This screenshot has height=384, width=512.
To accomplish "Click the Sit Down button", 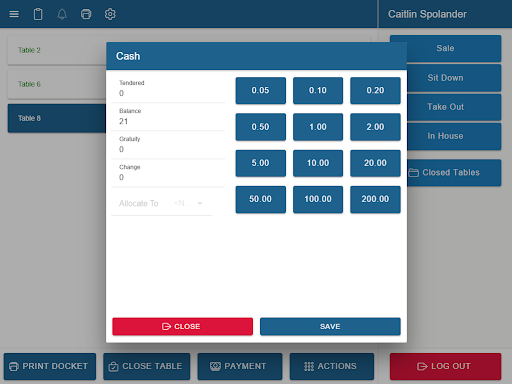I will 445,78.
